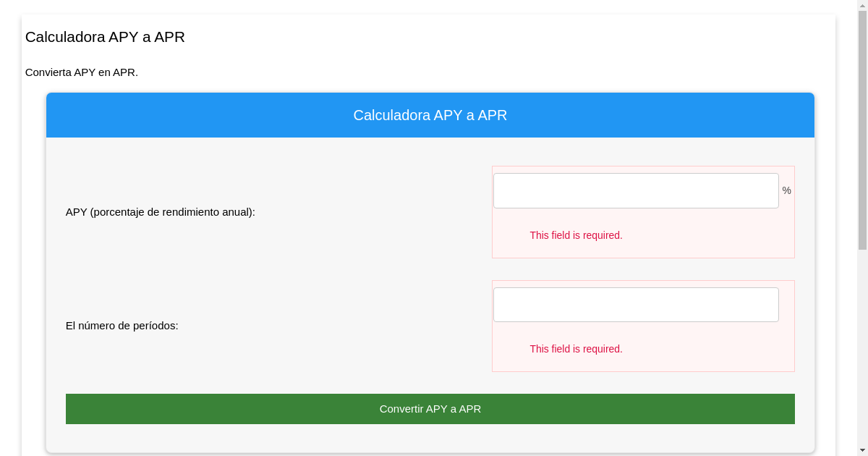Screen dimensions: 868x456
Task: Select the second 'This field is required' error message
Action: (576, 349)
